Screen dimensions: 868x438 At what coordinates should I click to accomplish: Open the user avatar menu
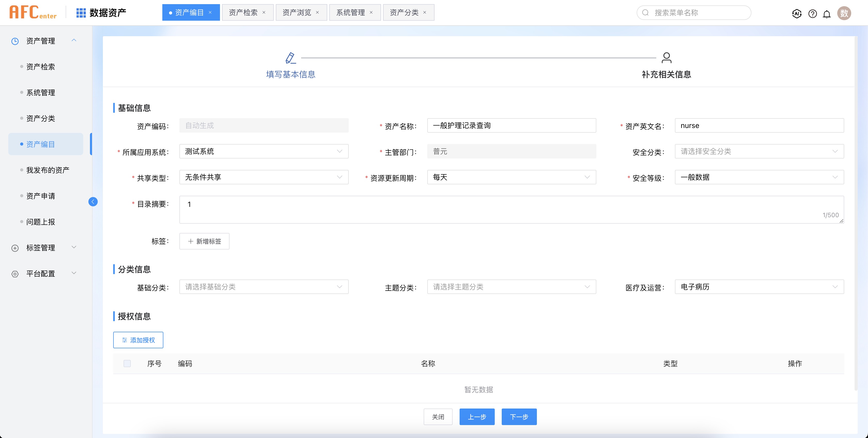click(844, 13)
